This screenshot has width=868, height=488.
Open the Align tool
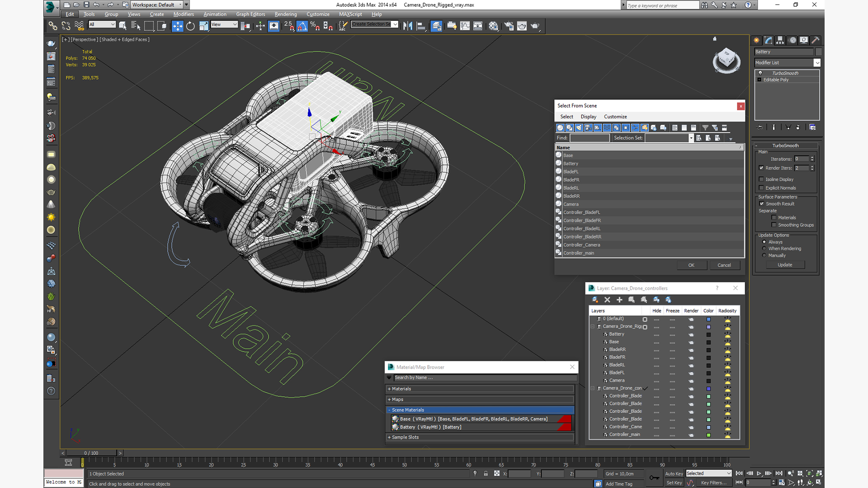click(420, 26)
